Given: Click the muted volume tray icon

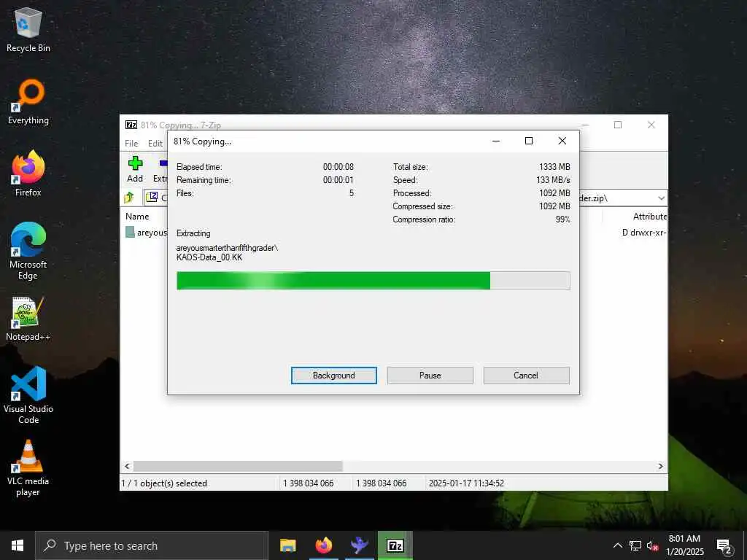Looking at the screenshot, I should (653, 545).
